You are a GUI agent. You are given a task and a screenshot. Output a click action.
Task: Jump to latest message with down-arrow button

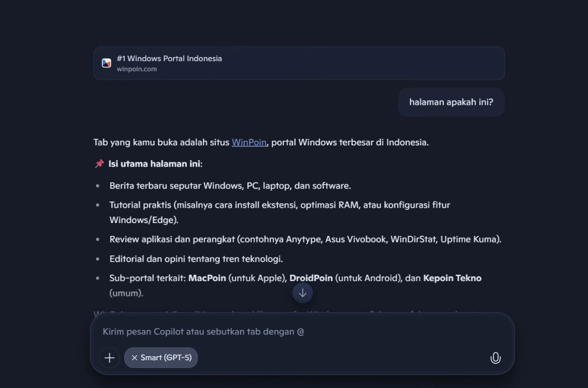[302, 293]
